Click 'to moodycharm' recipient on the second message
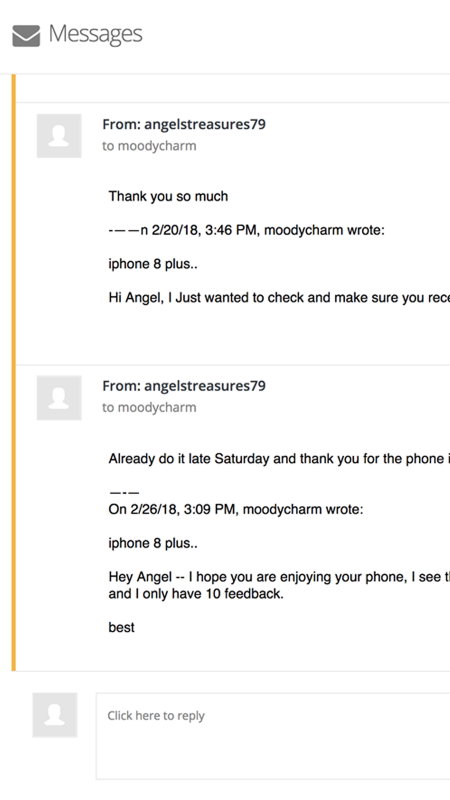 point(149,408)
